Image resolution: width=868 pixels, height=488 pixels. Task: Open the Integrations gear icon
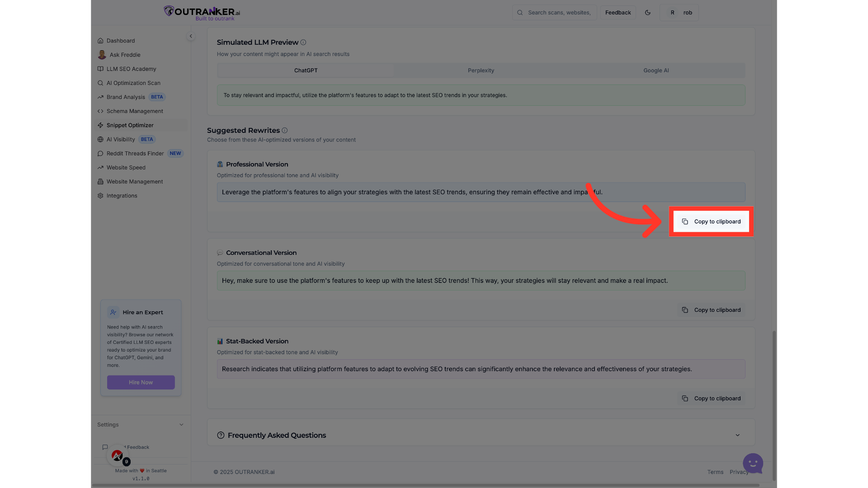coord(100,195)
